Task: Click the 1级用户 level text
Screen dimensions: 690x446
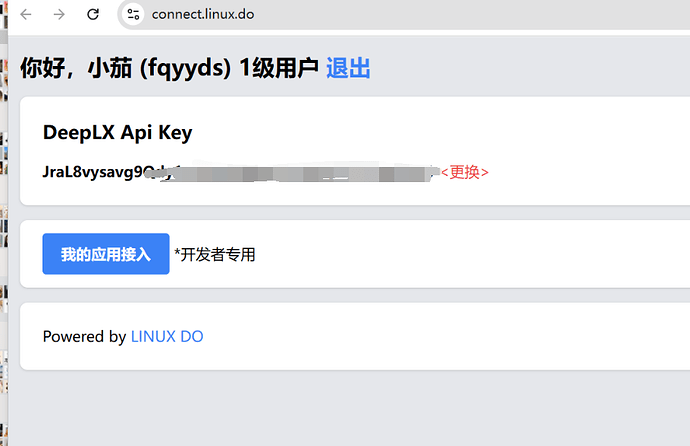Action: click(279, 68)
